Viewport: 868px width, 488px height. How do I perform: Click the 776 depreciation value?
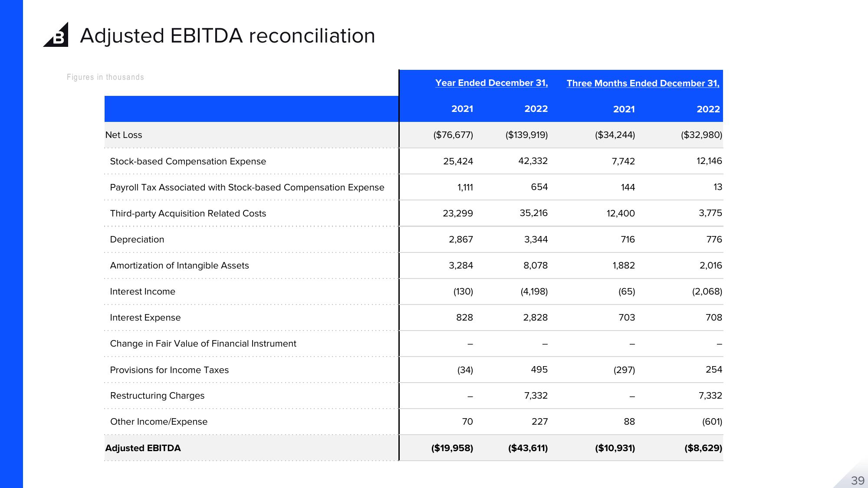click(714, 239)
